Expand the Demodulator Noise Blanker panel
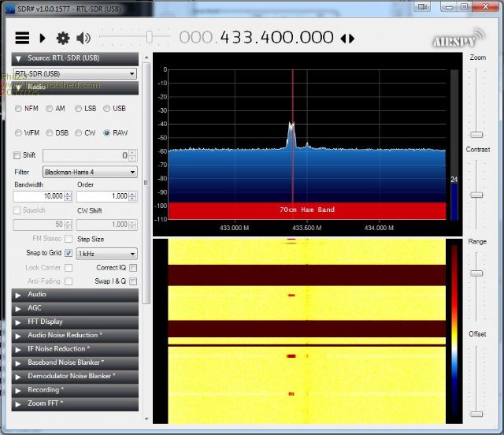Viewport: 504px width, 435px height. point(75,377)
